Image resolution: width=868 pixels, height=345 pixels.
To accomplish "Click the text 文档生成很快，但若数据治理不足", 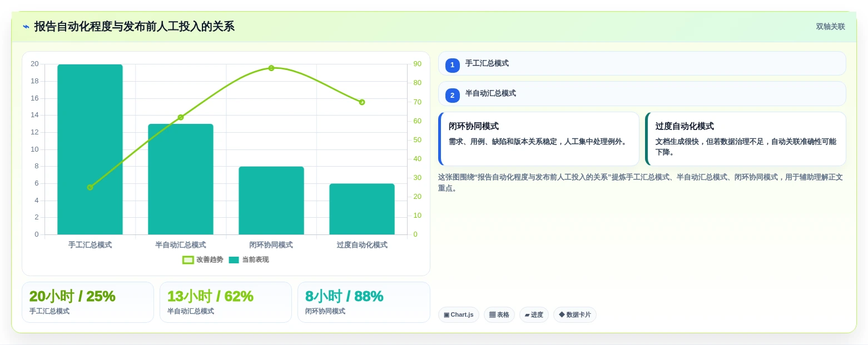I will pyautogui.click(x=710, y=142).
